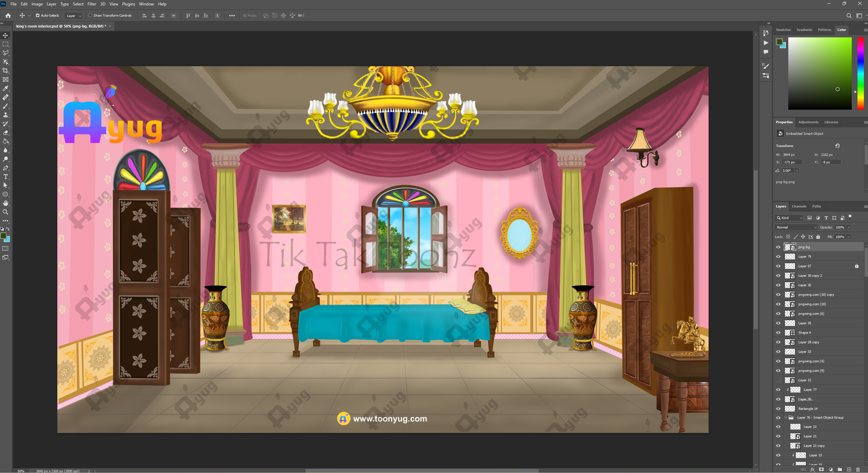Activate the Hand tool
868x473 pixels.
tap(5, 203)
